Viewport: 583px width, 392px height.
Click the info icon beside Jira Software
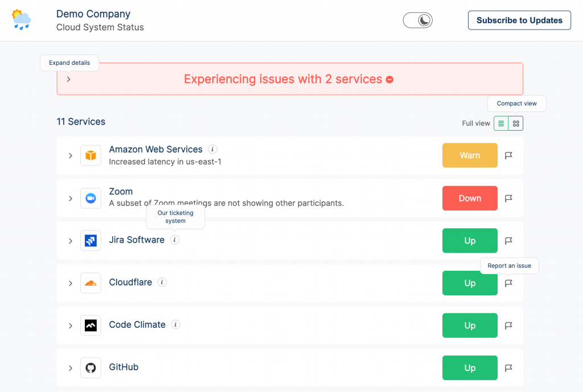tap(175, 240)
